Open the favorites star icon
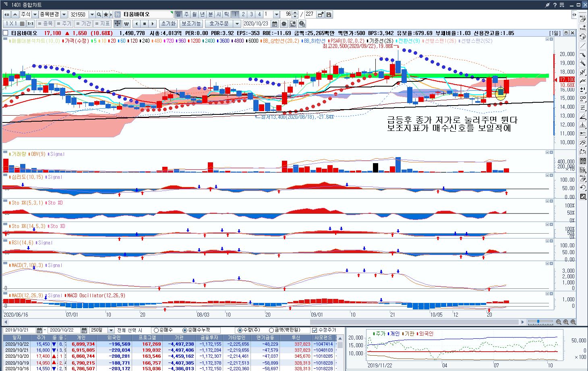The image size is (588, 371). click(106, 15)
